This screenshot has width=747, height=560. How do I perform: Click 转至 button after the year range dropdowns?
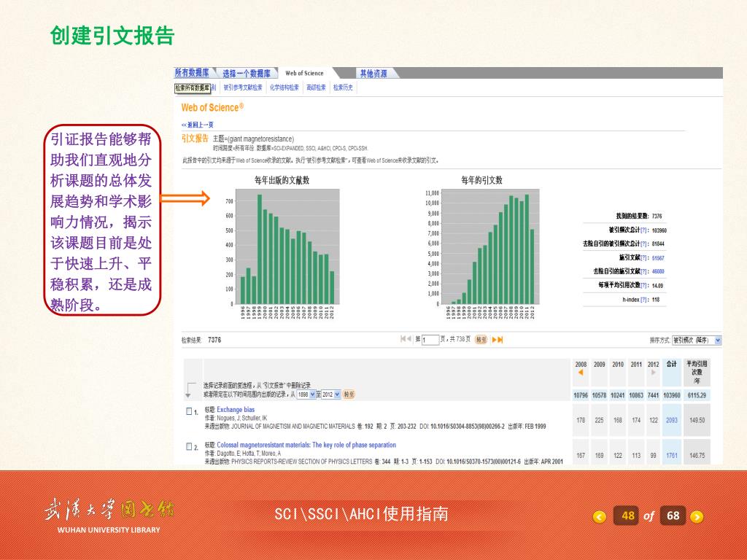click(349, 394)
